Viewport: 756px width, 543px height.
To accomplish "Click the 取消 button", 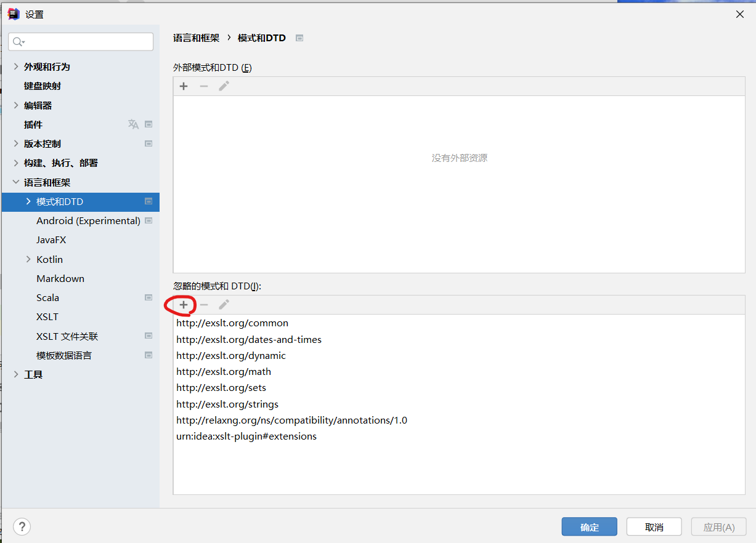I will (x=654, y=526).
